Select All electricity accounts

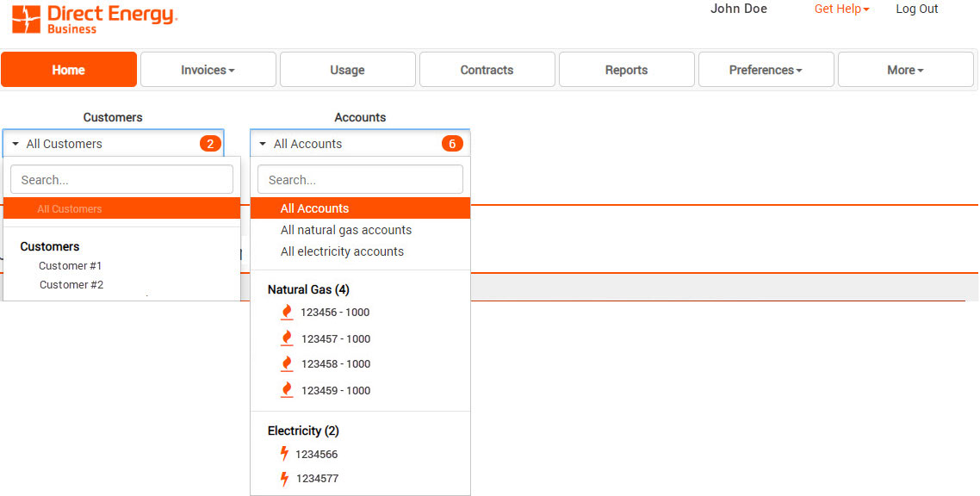pos(342,251)
